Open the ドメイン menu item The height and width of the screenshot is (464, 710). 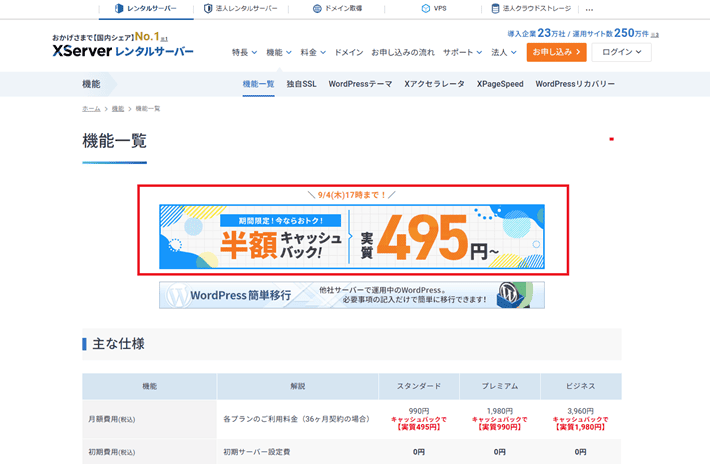[349, 53]
